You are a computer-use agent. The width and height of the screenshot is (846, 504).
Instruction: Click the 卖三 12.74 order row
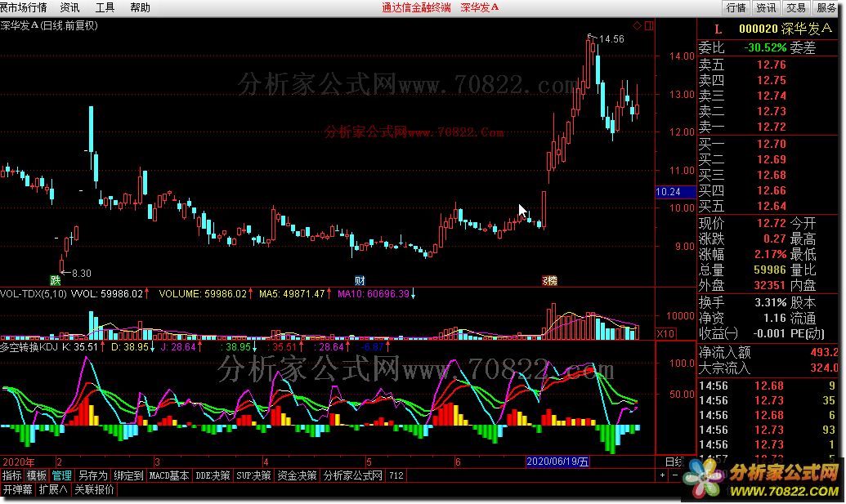[x=769, y=96]
